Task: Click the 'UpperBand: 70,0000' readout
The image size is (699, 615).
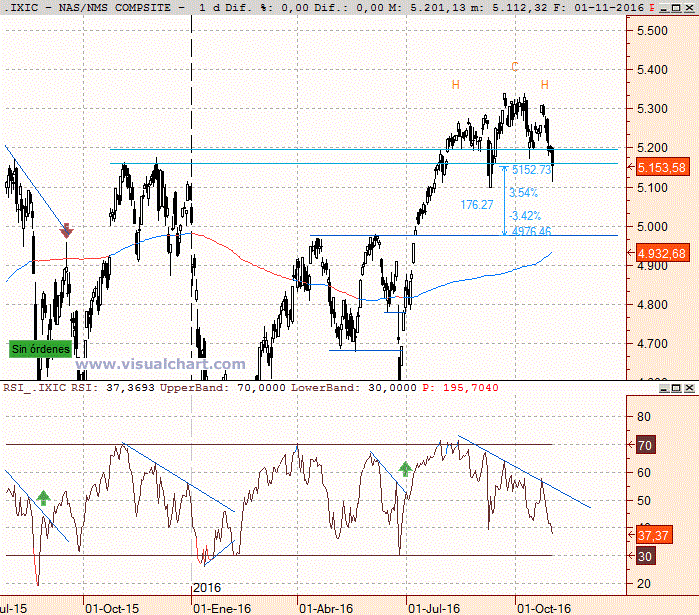Action: pyautogui.click(x=222, y=388)
